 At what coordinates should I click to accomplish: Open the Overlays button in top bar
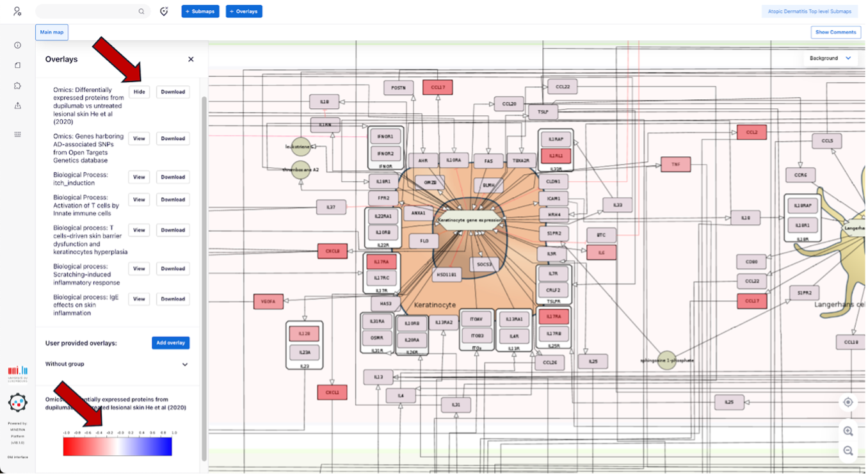click(244, 12)
